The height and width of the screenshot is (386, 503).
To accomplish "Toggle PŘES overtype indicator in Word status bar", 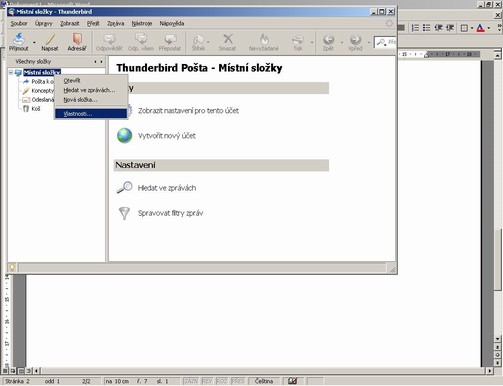I will (238, 381).
